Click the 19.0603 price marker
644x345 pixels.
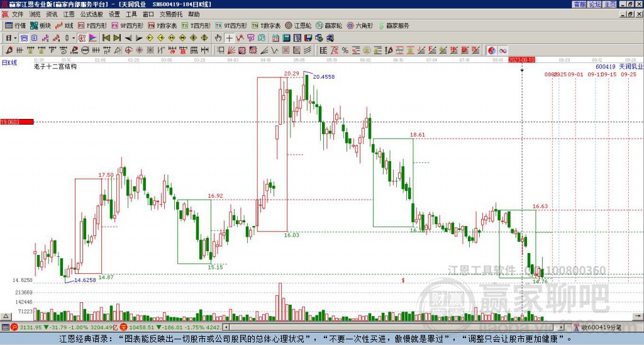click(17, 122)
